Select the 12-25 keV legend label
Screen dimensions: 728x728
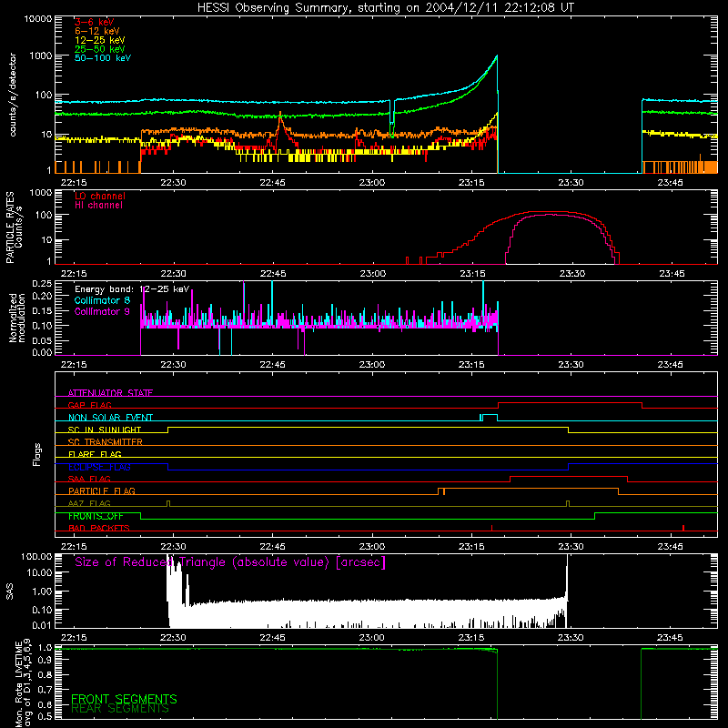coord(100,40)
